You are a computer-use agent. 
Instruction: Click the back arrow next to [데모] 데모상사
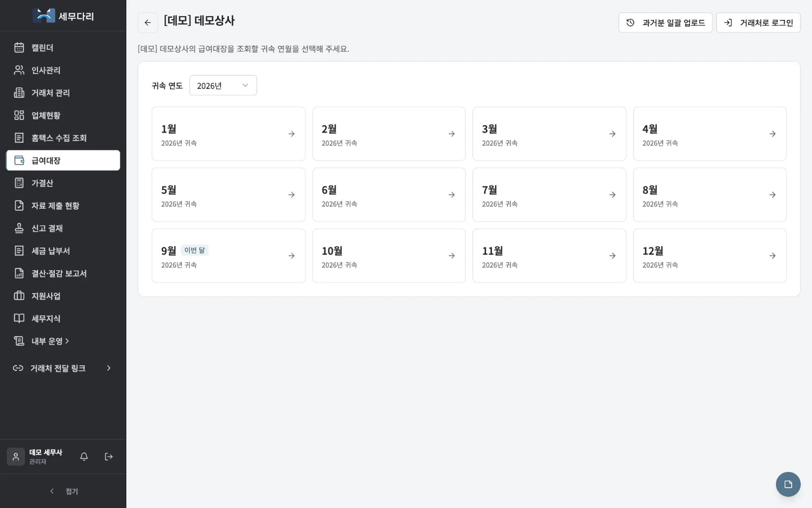[148, 22]
